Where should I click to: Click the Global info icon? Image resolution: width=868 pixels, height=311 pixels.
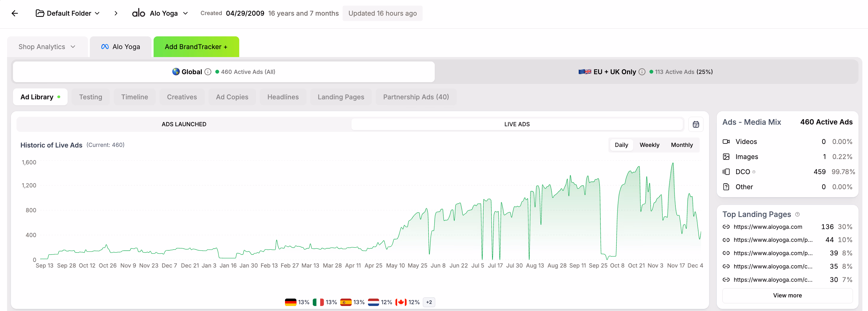[208, 72]
